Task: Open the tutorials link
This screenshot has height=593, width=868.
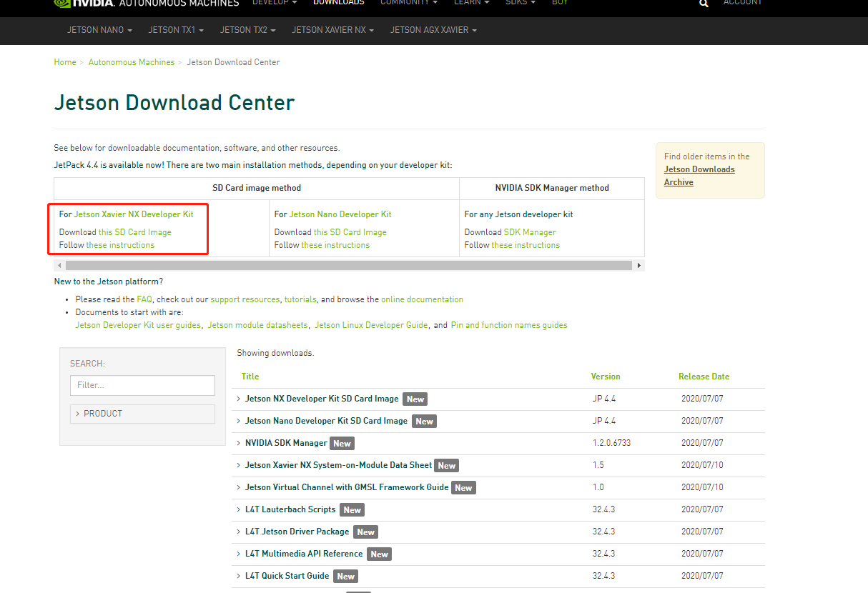Action: 300,299
